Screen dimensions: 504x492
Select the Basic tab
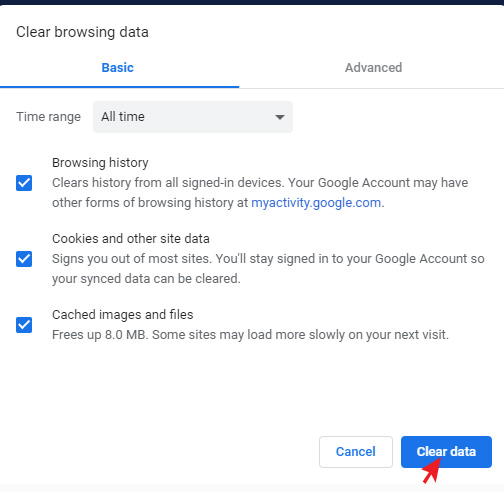point(117,68)
